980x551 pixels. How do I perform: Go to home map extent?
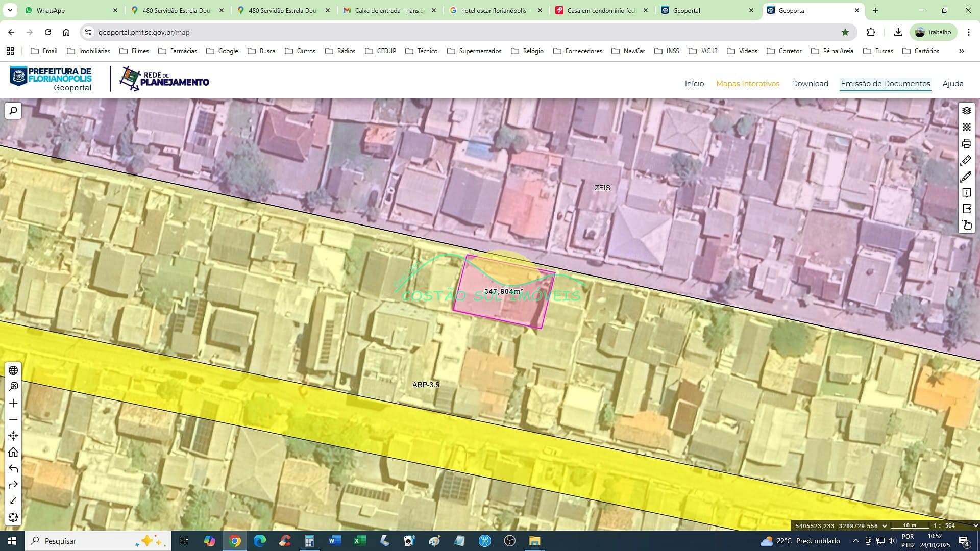13,452
